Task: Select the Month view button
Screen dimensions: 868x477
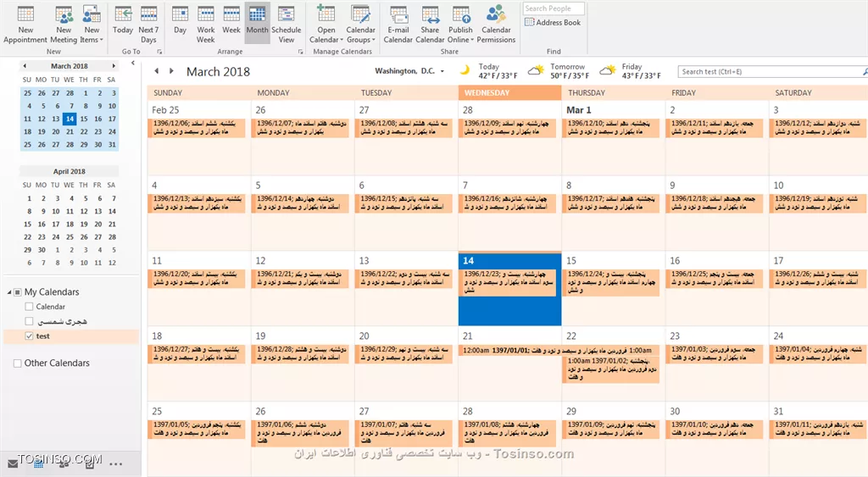Action: (257, 25)
